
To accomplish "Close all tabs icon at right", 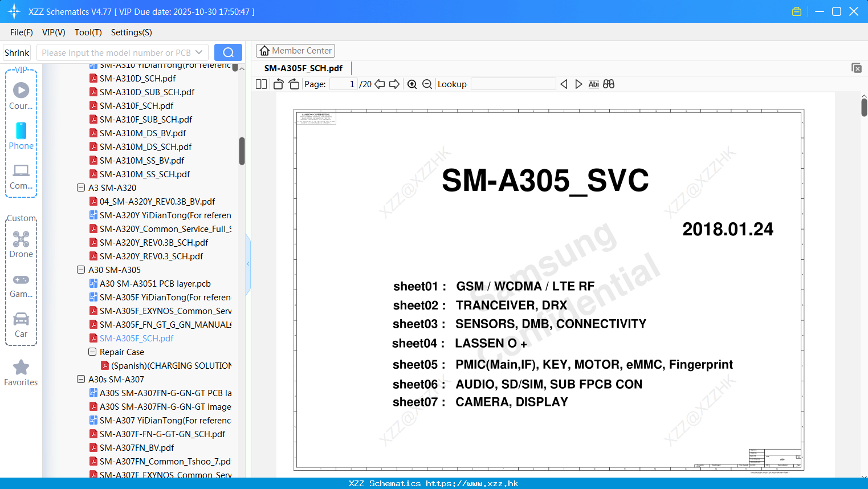I will [x=857, y=68].
